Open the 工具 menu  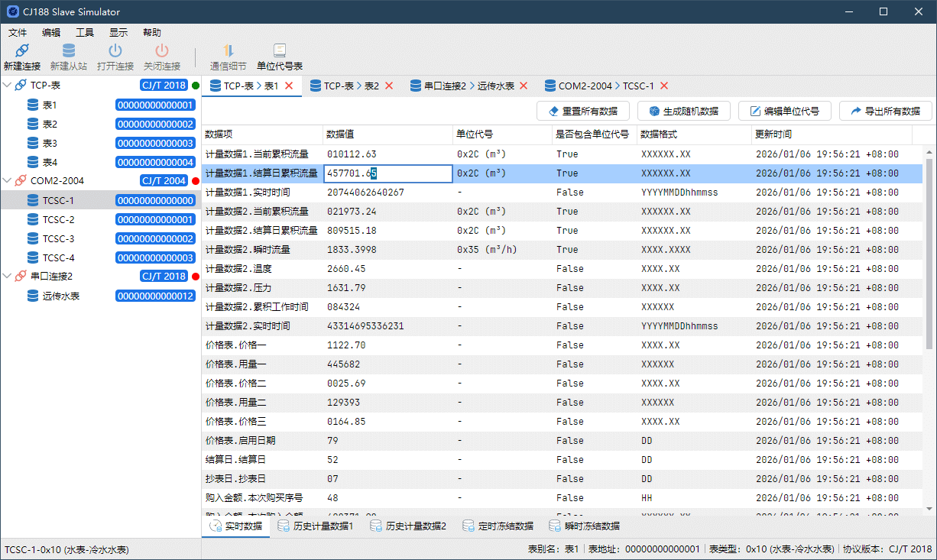point(85,33)
